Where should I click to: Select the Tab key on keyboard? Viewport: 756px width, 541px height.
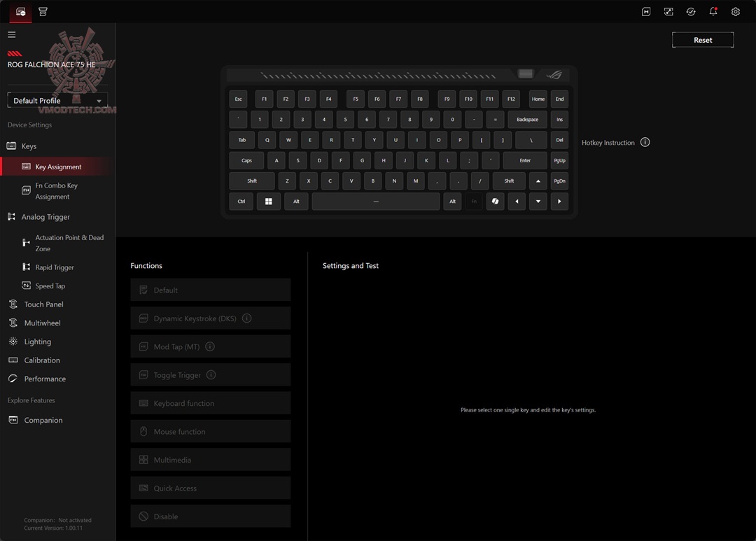coord(242,140)
